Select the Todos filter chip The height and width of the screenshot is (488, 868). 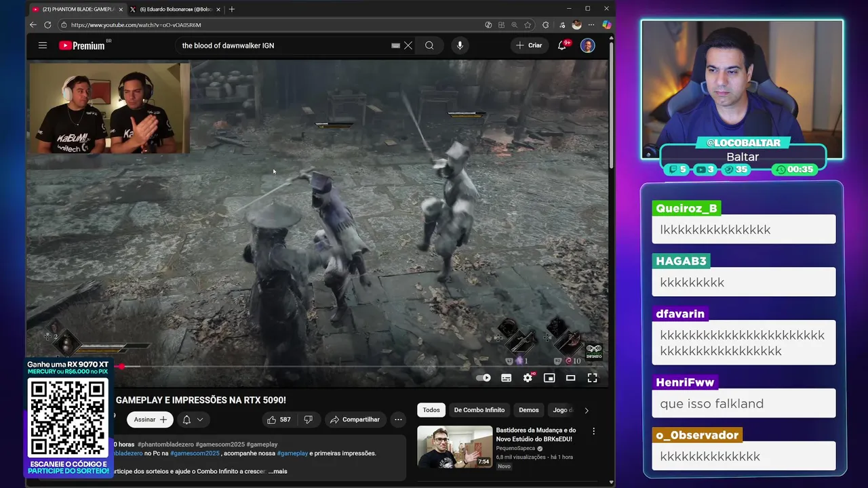coord(431,410)
